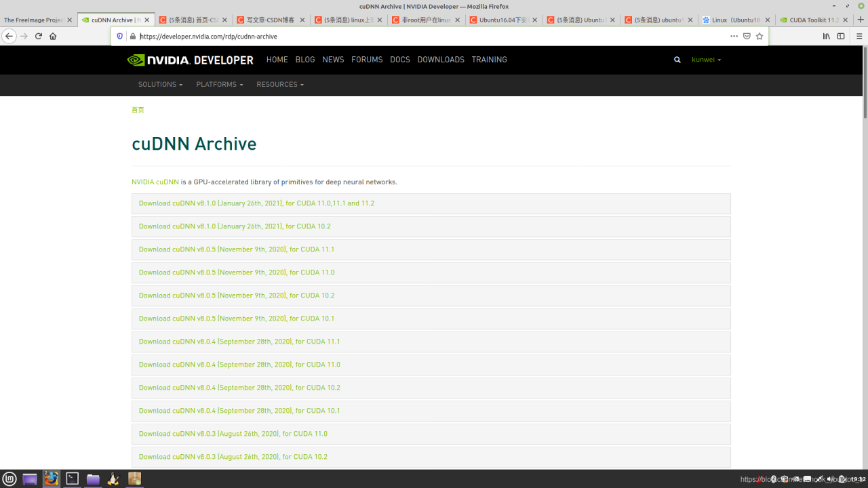
Task: Open cuDNN v8.0.3 for CUDA 11.0 link
Action: pyautogui.click(x=233, y=434)
